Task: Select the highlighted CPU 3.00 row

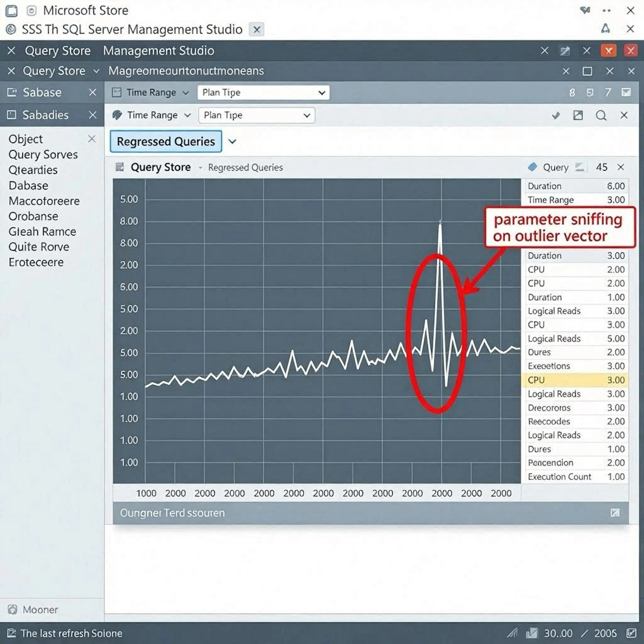Action: click(575, 380)
